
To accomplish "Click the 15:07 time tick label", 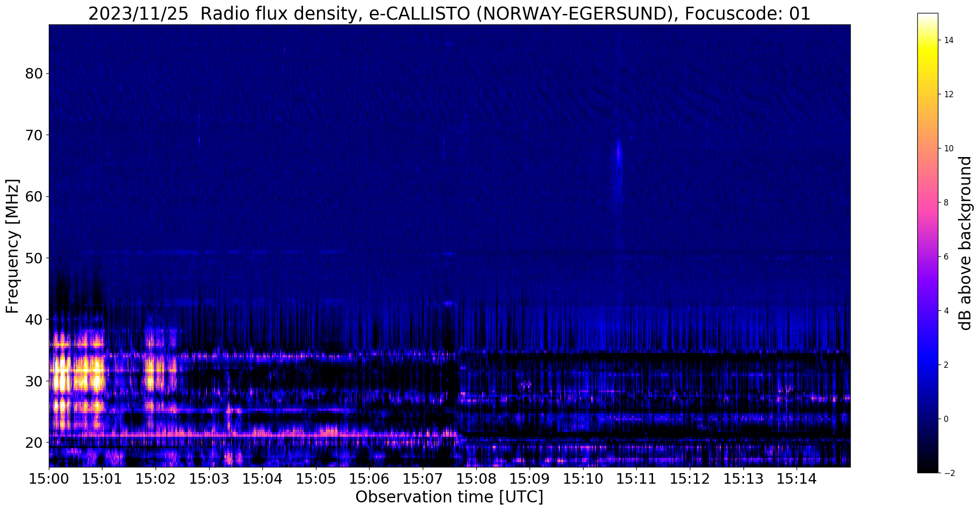I will pos(423,478).
